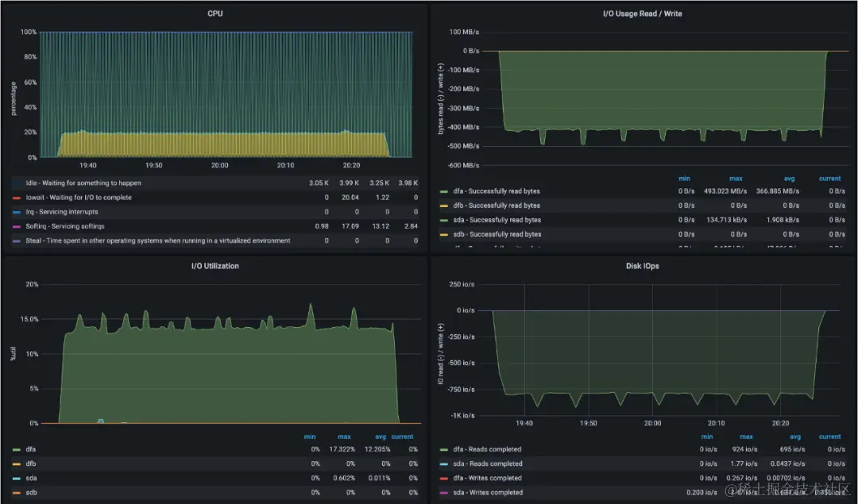Click cyan swatch beside 'sda - Reads completed'
Screen dimensions: 858x504
[444, 464]
